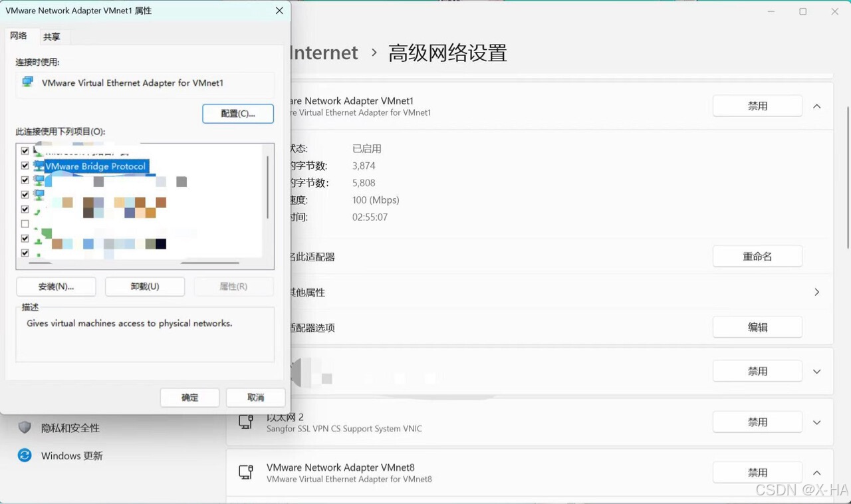Viewport: 851px width, 504px height.
Task: Click 禁用 on the blurred adapter row
Action: [757, 372]
